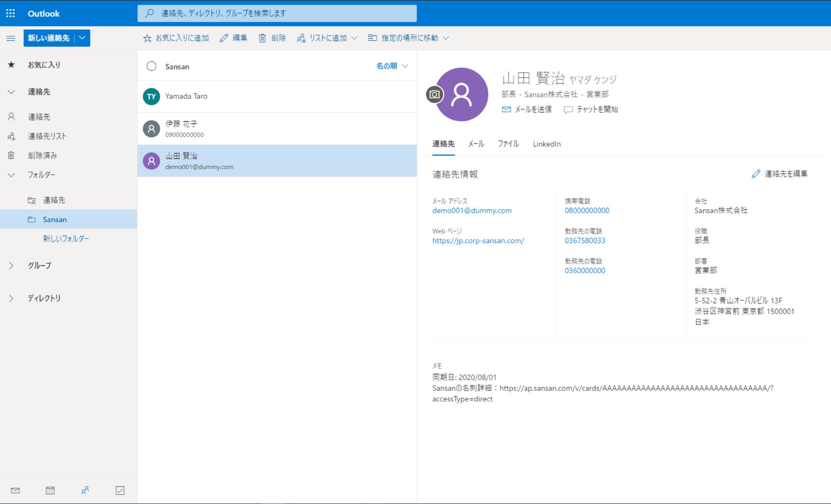This screenshot has height=504, width=831.
Task: Switch to the メール tab
Action: click(x=476, y=144)
